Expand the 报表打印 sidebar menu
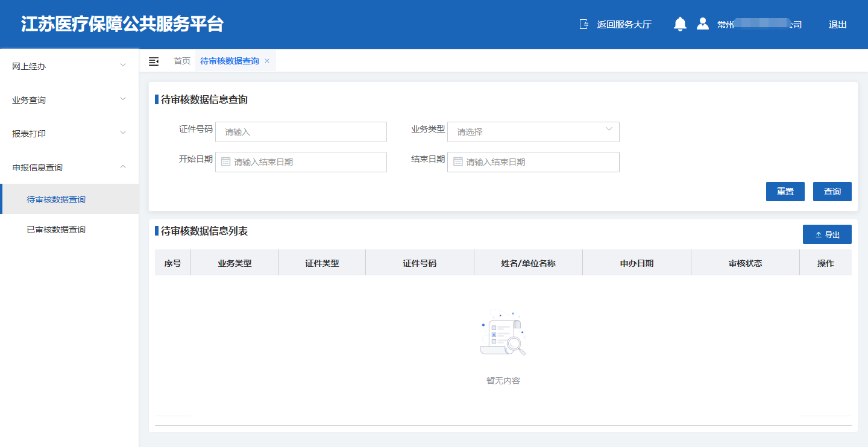The image size is (868, 447). pyautogui.click(x=69, y=134)
